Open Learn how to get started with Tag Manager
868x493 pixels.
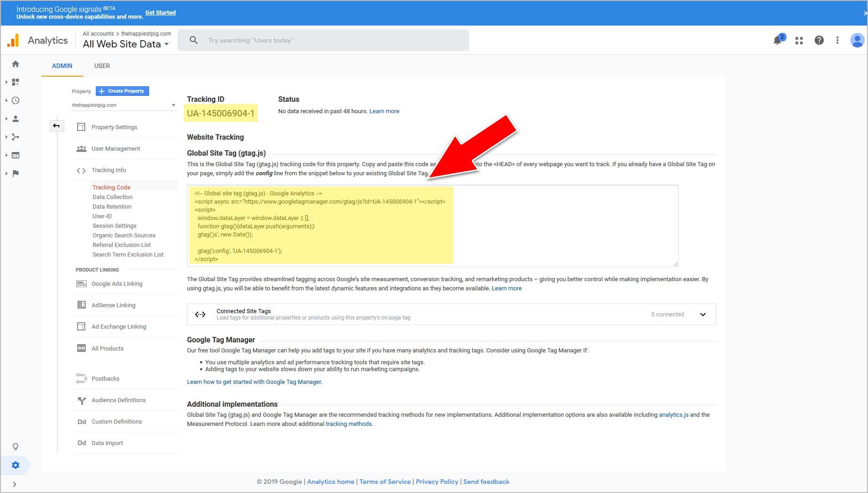(x=254, y=382)
